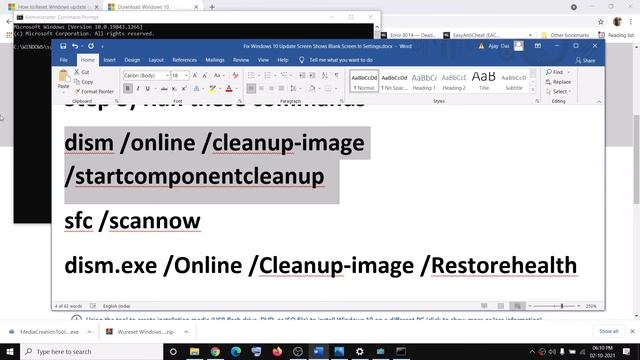This screenshot has height=360, width=640.
Task: Toggle Align Left paragraph setting
Action: [251, 89]
